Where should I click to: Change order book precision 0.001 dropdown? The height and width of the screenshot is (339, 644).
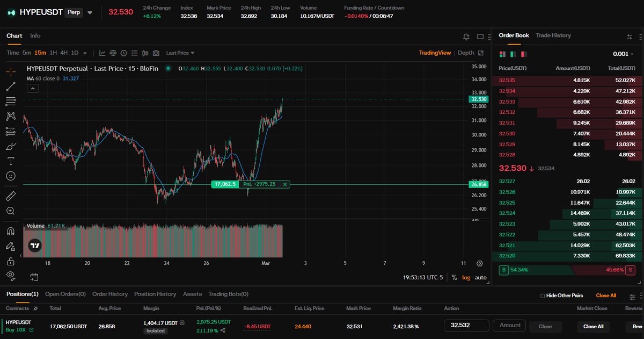coord(624,54)
